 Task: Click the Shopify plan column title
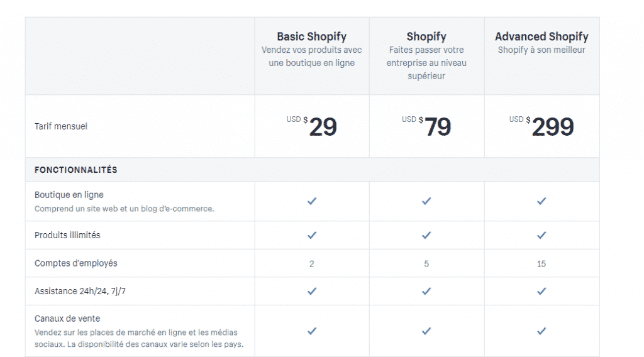(x=426, y=36)
